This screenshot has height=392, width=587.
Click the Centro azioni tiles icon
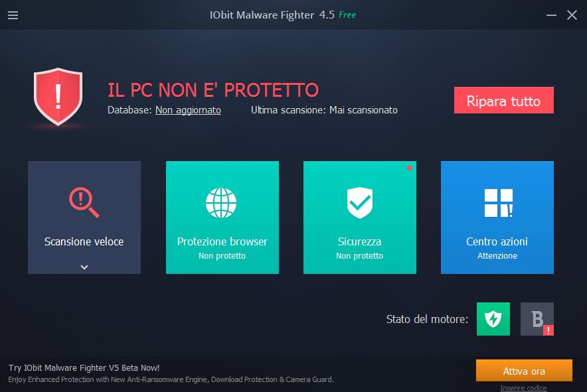498,203
